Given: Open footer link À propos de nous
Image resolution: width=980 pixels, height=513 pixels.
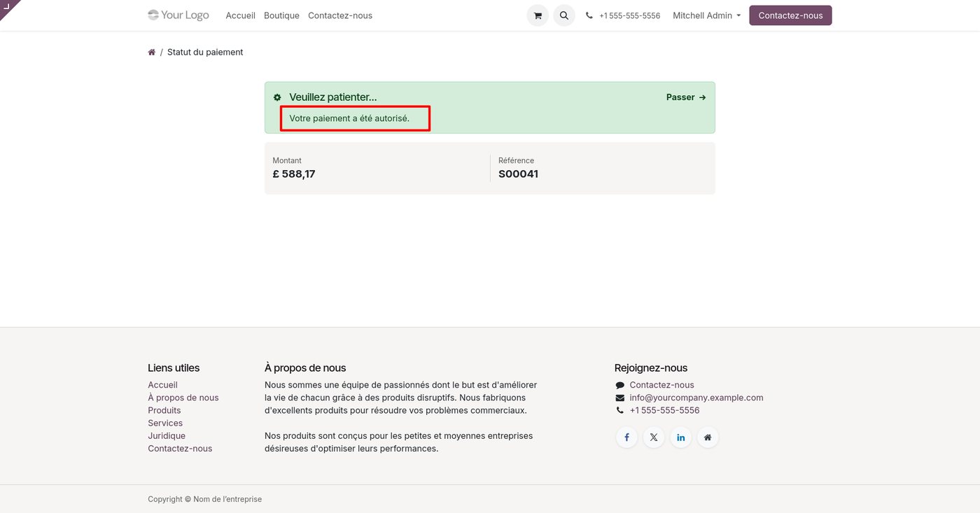Looking at the screenshot, I should point(183,398).
